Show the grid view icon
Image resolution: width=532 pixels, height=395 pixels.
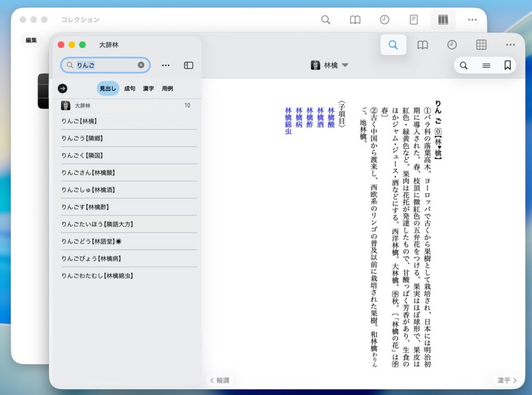click(x=481, y=45)
